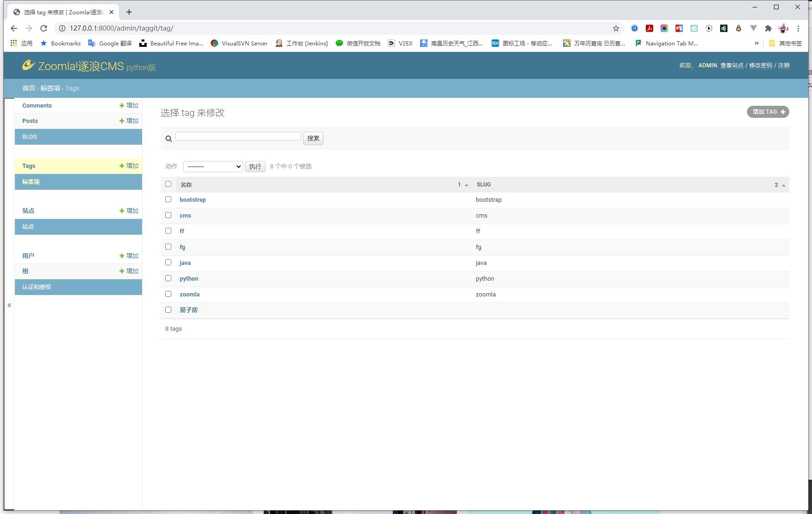The image size is (812, 514).
Task: Check the java tag row
Action: tap(168, 263)
